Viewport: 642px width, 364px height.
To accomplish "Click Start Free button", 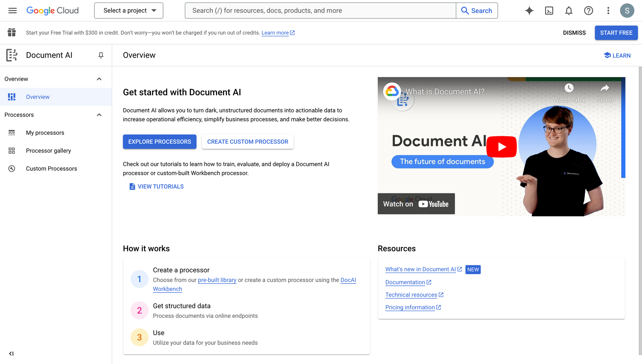I will point(616,33).
